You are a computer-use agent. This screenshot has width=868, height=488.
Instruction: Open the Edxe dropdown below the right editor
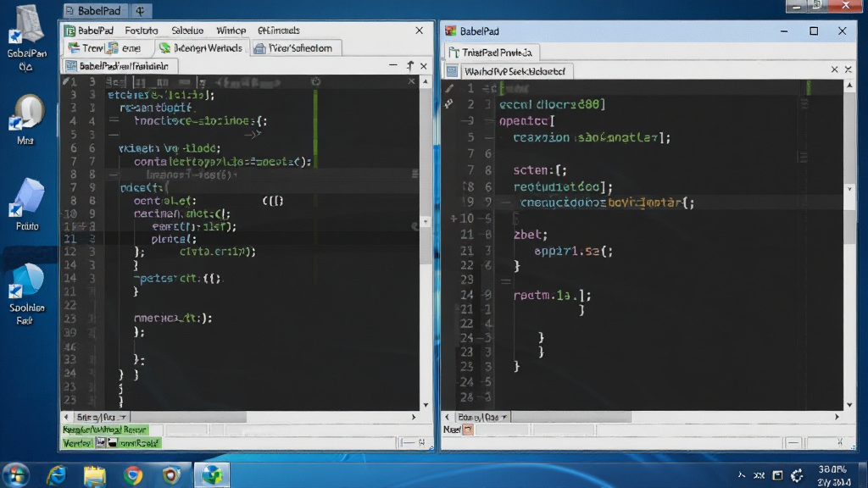(482, 417)
